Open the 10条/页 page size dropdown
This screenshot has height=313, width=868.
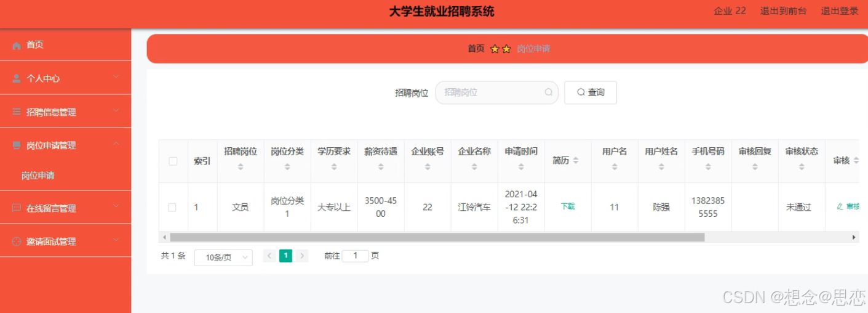coord(223,258)
